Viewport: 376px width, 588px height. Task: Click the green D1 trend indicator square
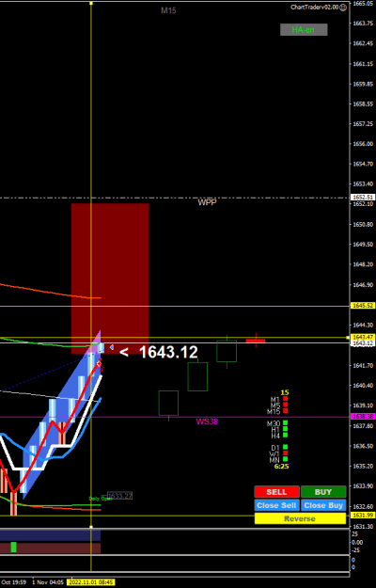click(286, 447)
